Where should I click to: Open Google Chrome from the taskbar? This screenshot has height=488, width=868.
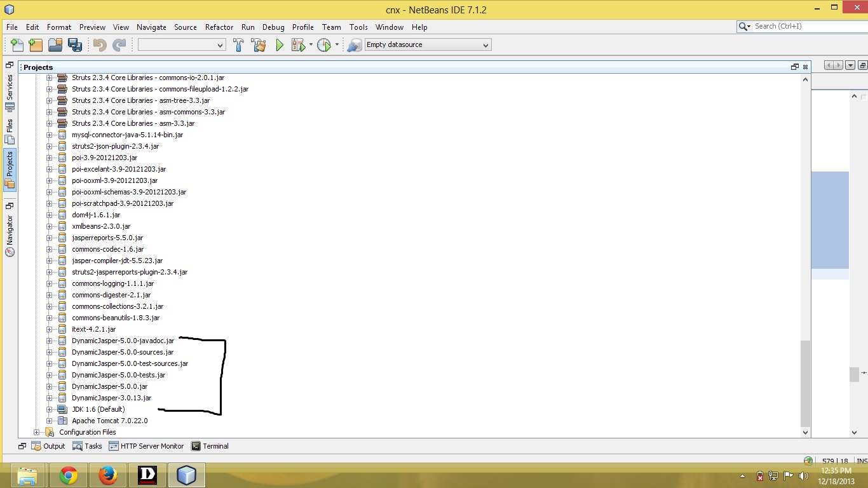68,475
